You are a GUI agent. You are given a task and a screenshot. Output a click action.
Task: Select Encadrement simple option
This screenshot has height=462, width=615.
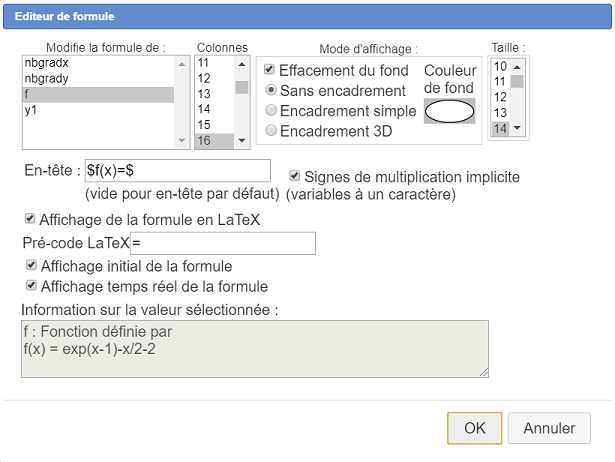click(271, 110)
